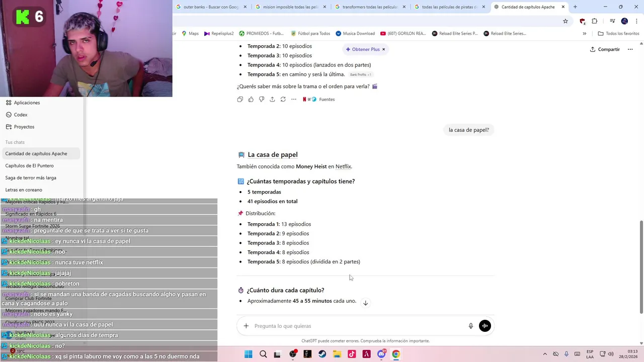This screenshot has width=644, height=362.
Task: Give the response a thumbs up
Action: [251, 100]
